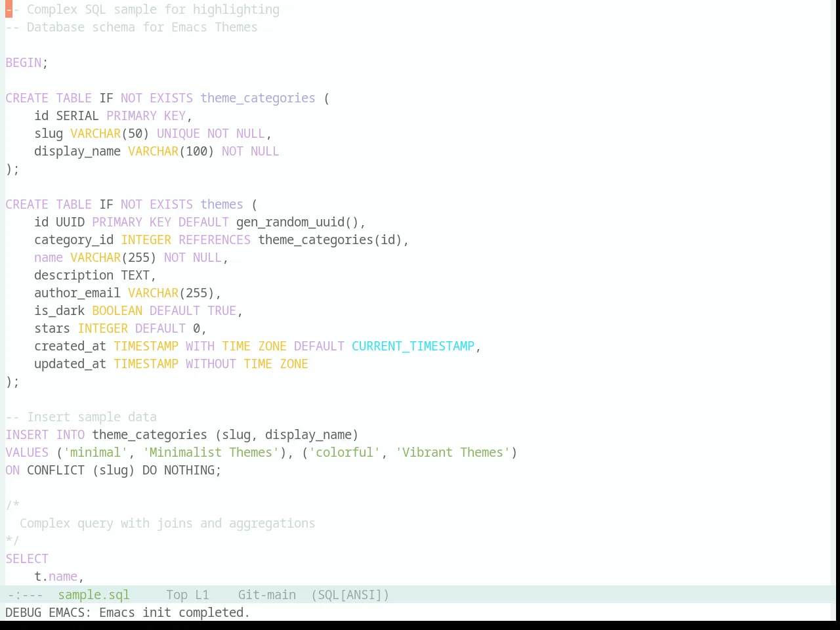Click the REFERENCES keyword
The width and height of the screenshot is (840, 630).
215,240
